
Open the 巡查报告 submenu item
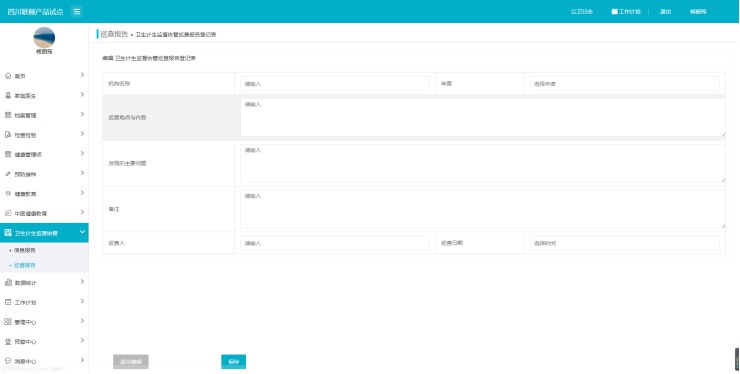tap(25, 265)
